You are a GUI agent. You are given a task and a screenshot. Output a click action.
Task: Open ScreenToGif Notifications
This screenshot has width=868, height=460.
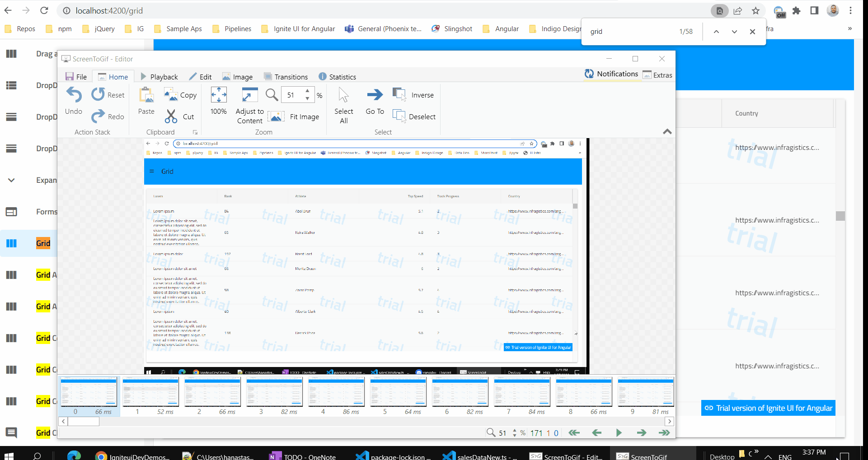coord(611,74)
